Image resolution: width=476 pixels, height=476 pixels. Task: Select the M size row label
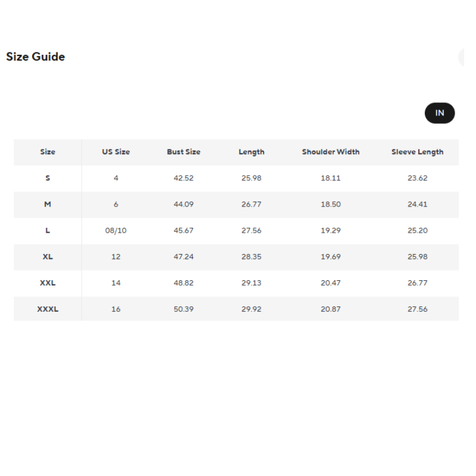(x=48, y=204)
